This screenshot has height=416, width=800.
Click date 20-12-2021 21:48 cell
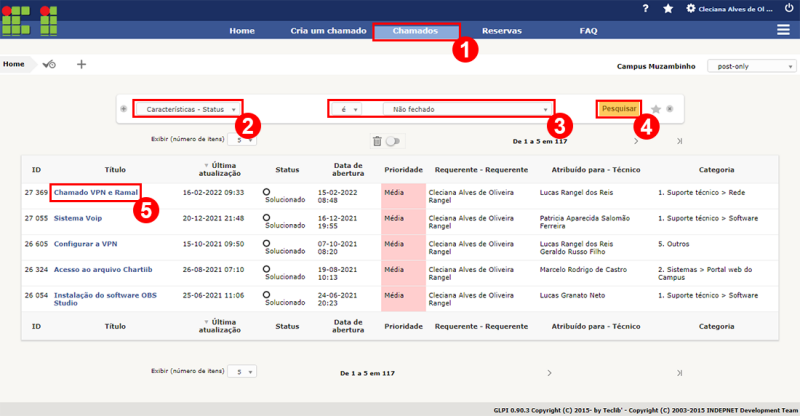[x=213, y=218]
